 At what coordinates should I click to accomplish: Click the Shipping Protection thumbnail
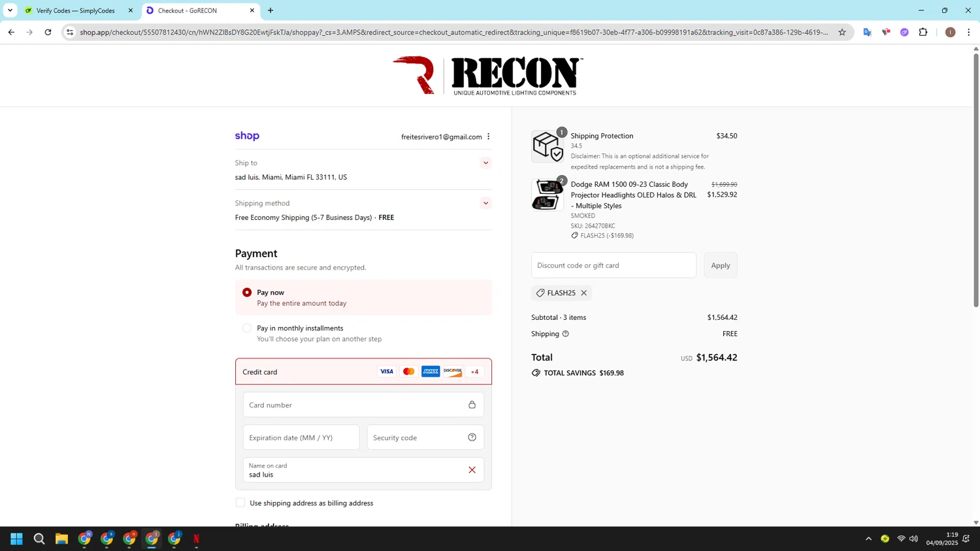(547, 146)
